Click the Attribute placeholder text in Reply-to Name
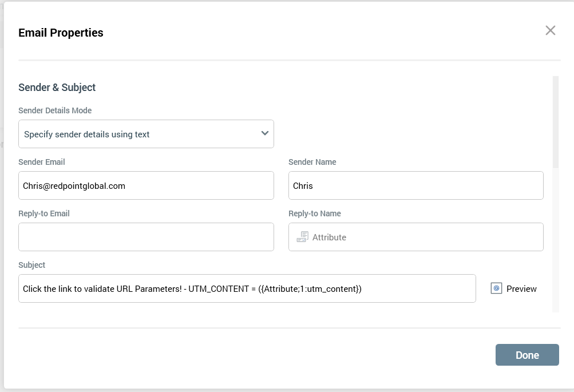This screenshot has height=392, width=574. [329, 237]
